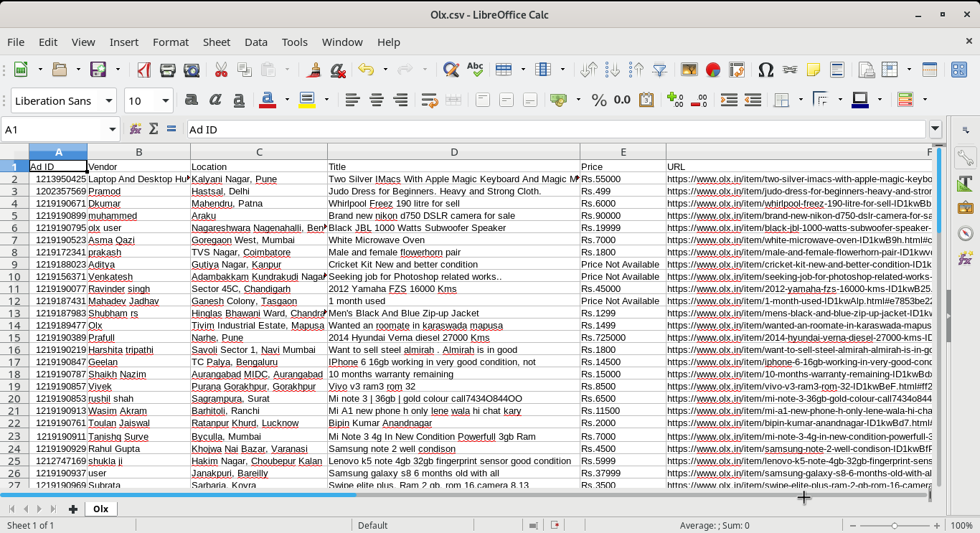Open Background Color dropdown arrow
This screenshot has height=533, width=980.
(326, 100)
